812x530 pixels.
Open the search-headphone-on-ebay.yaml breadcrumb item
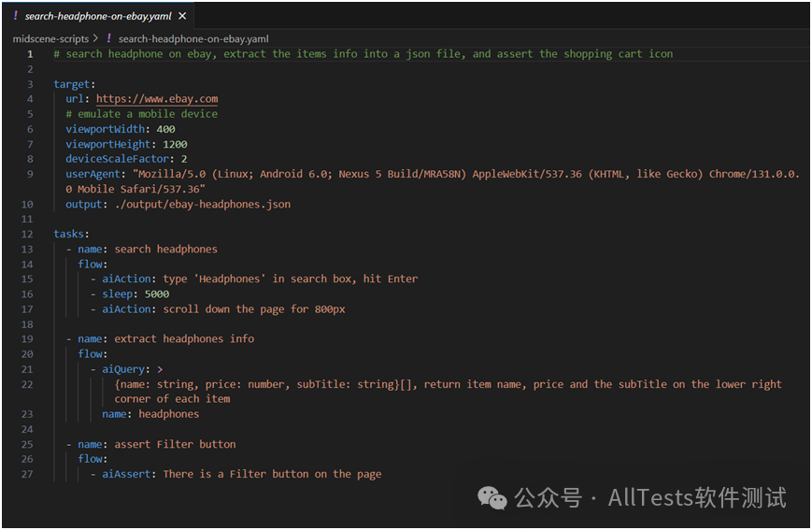(193, 39)
